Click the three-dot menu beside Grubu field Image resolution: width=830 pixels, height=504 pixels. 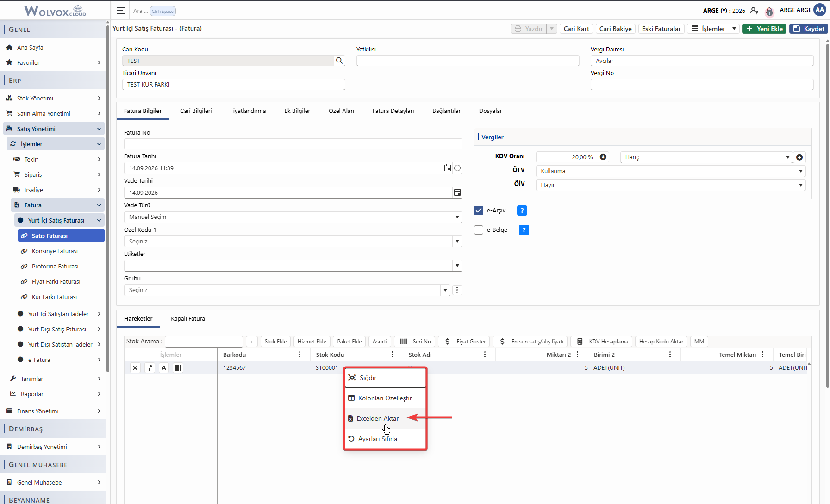click(457, 290)
